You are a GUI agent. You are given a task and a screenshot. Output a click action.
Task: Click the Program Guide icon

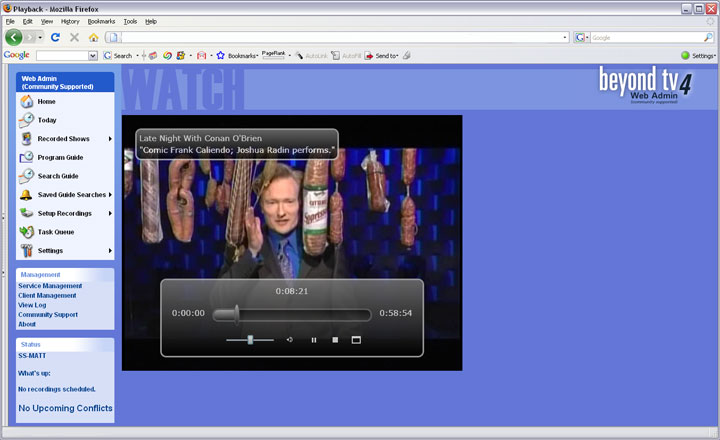coord(27,157)
